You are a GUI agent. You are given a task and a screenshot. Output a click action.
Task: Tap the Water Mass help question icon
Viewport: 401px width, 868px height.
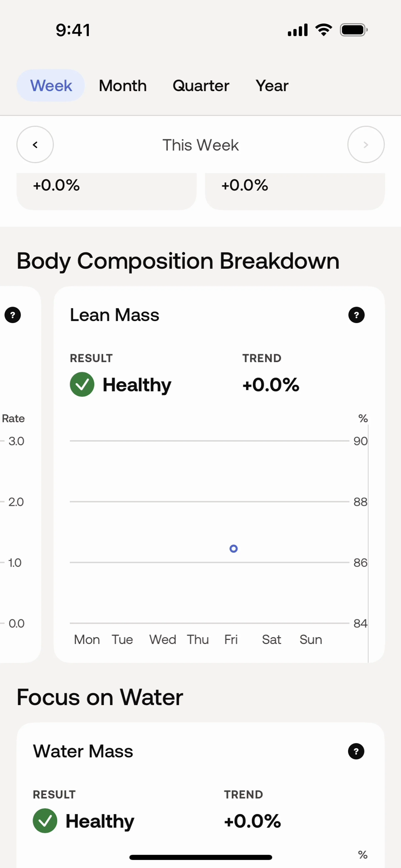click(356, 751)
